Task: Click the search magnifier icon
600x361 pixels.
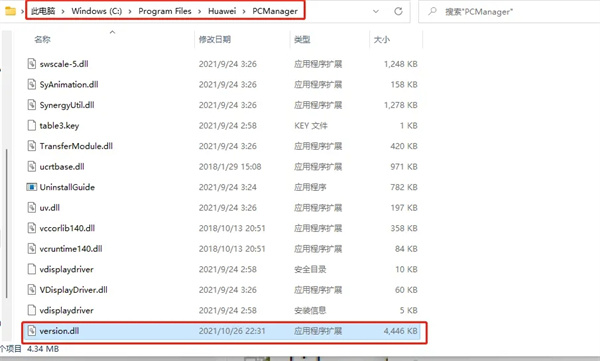Action: pyautogui.click(x=432, y=11)
